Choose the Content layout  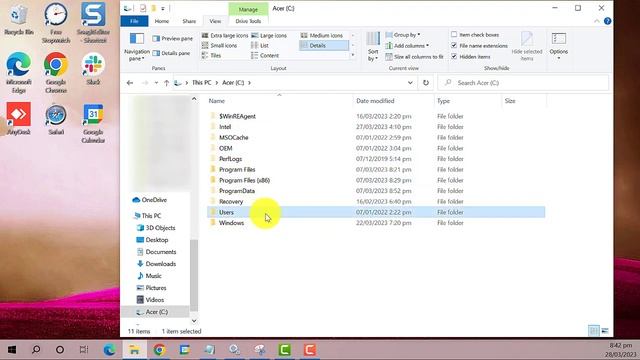click(x=265, y=55)
